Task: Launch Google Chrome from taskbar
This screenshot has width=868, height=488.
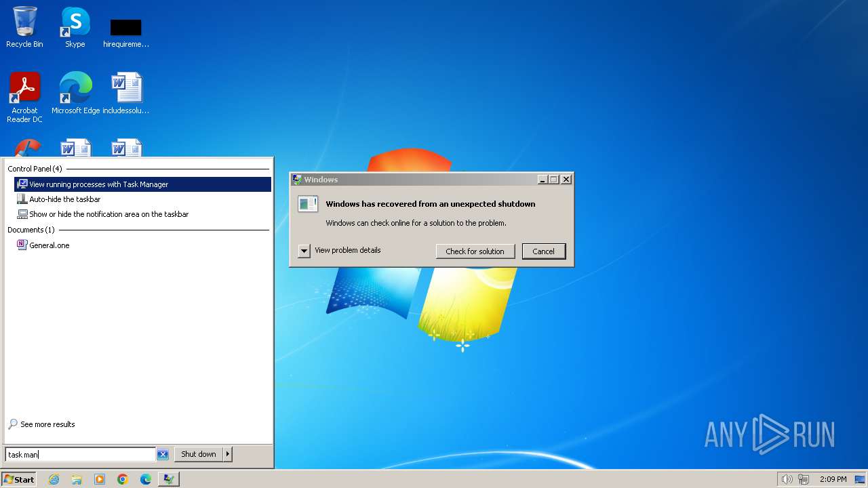Action: (123, 479)
